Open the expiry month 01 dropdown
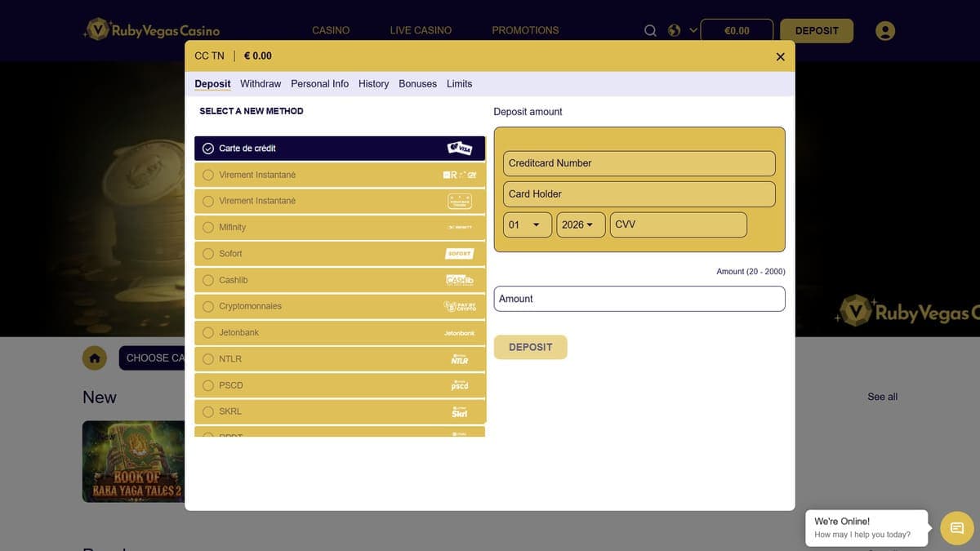980x551 pixels. [528, 224]
